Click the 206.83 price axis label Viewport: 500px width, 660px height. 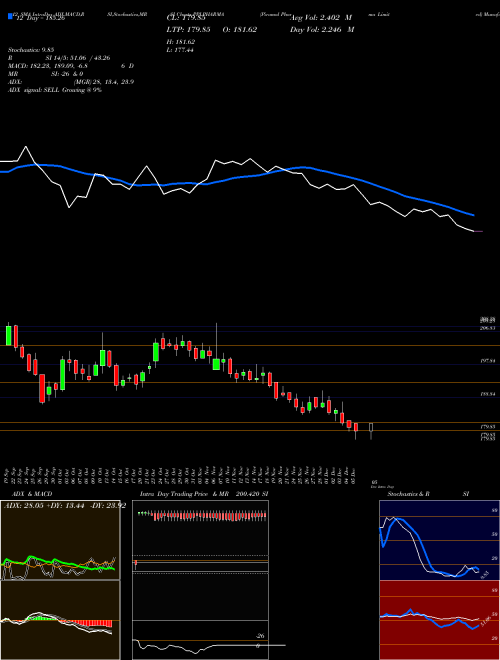coord(488,328)
